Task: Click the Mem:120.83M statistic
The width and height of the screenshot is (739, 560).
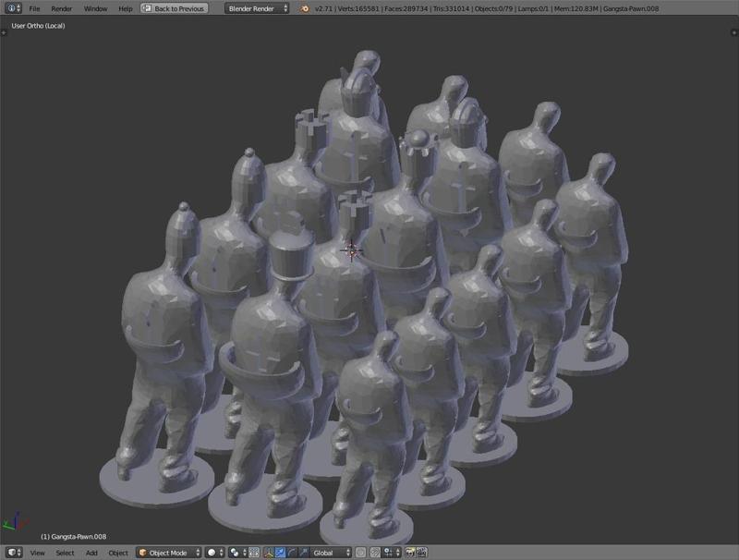Action: [x=575, y=8]
